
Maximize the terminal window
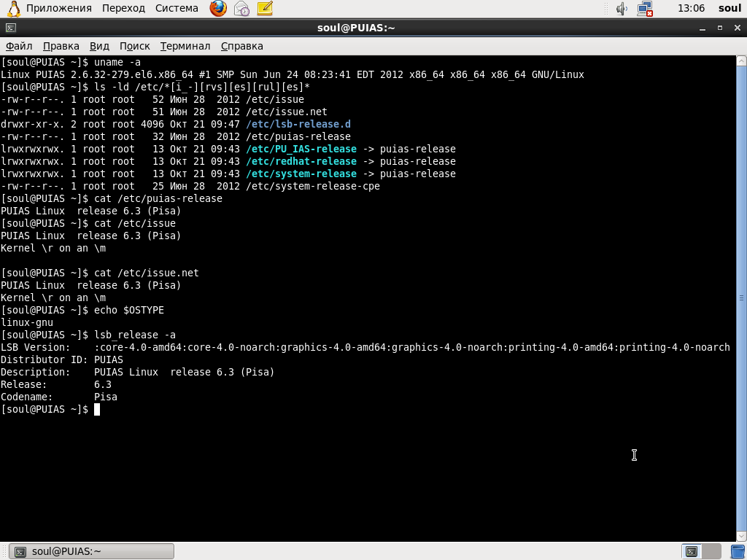pos(720,28)
